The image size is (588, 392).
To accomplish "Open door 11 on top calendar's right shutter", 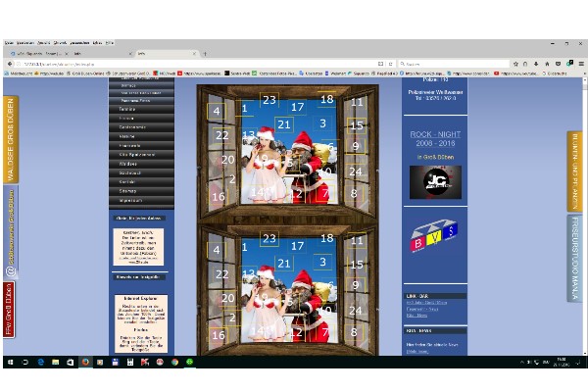I will tap(357, 102).
